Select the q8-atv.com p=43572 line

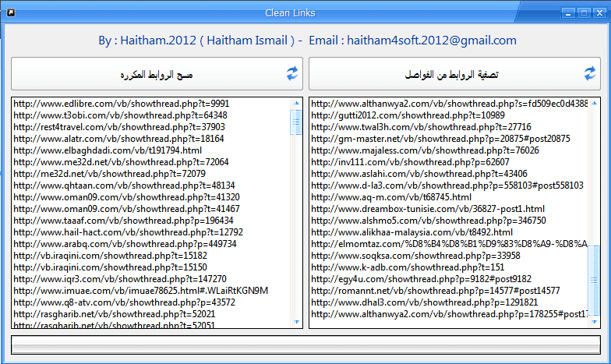[x=124, y=302]
